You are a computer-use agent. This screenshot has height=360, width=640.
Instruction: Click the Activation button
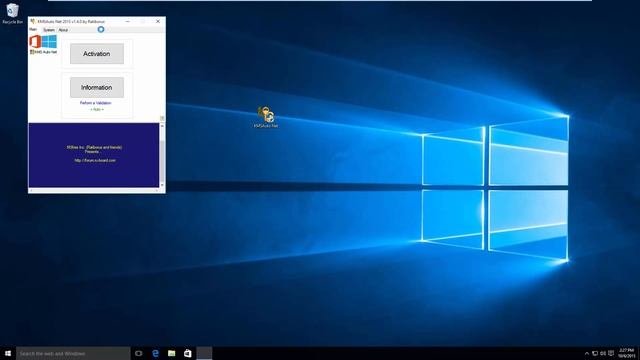[97, 53]
